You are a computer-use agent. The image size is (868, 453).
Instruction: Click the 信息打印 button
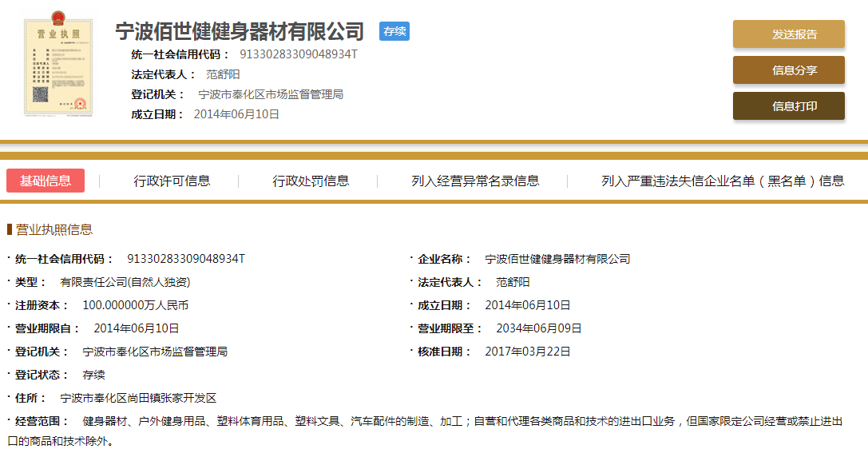789,106
